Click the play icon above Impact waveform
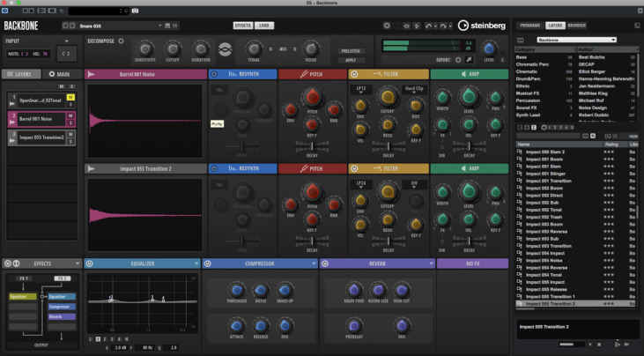This screenshot has width=644, height=356. [x=92, y=168]
